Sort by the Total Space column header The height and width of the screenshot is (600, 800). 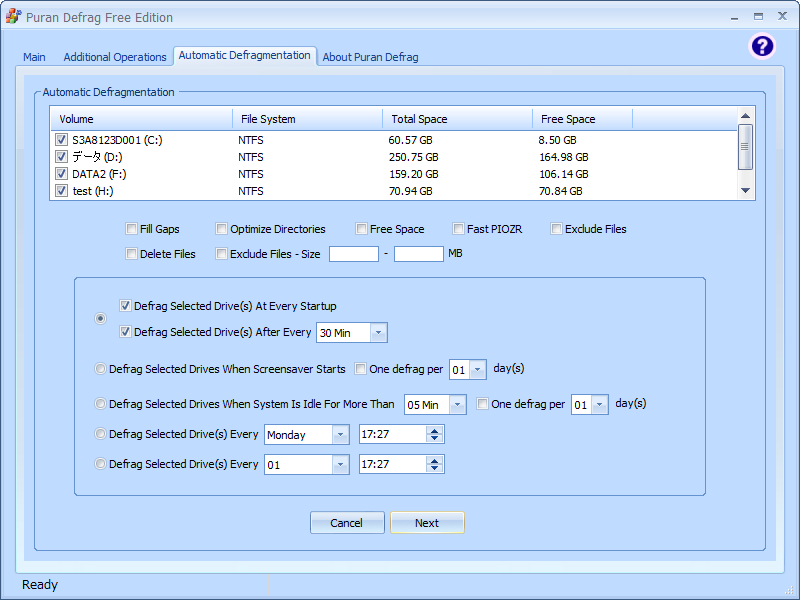[458, 119]
